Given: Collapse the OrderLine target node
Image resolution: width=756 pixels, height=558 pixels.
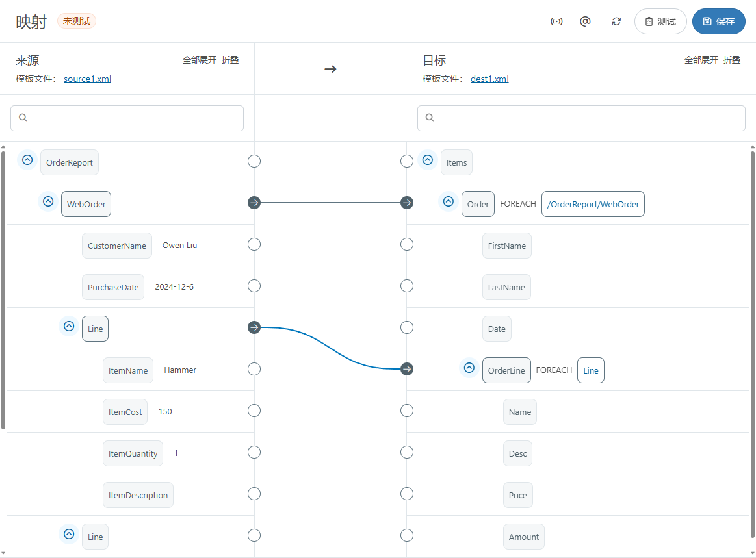Looking at the screenshot, I should (469, 368).
